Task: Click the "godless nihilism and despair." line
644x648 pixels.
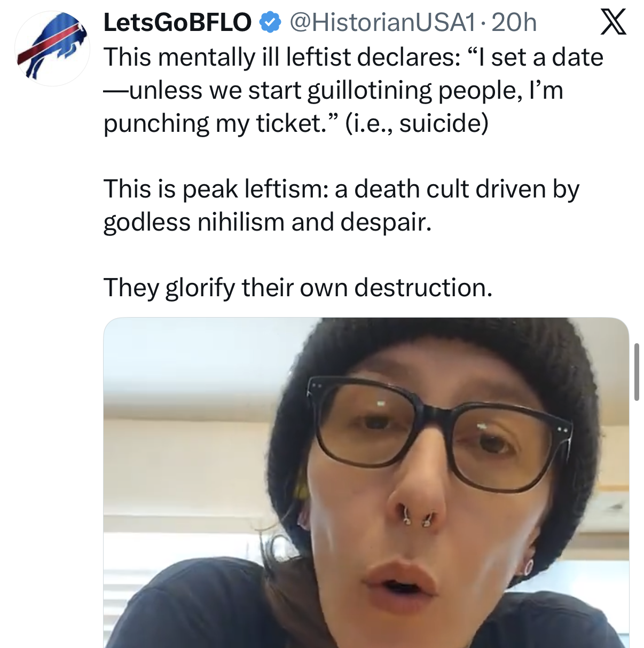Action: point(267,222)
